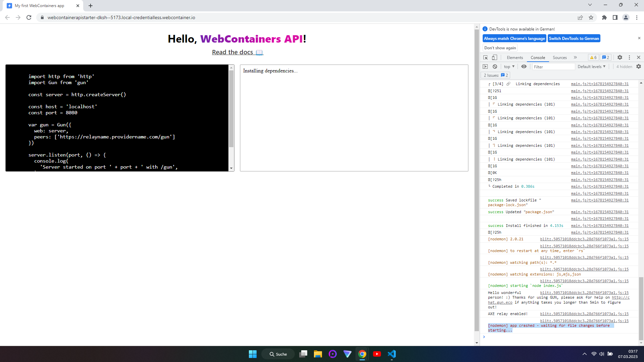Open Chrome extensions puzzle icon
Image resolution: width=644 pixels, height=362 pixels.
click(x=604, y=17)
